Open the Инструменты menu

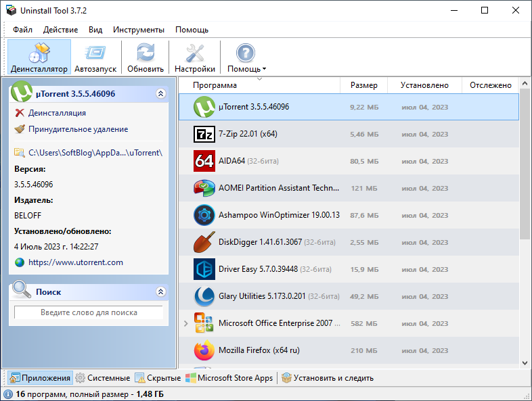point(139,30)
